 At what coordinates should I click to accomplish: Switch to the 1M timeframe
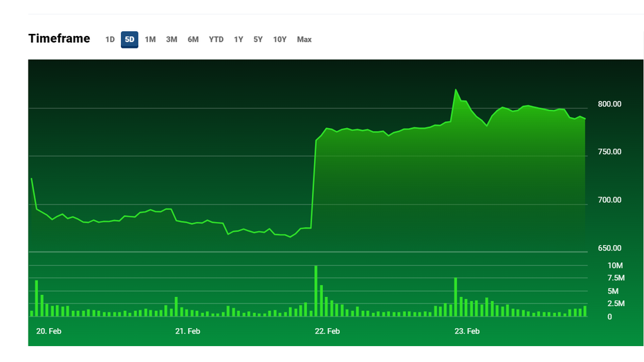150,39
